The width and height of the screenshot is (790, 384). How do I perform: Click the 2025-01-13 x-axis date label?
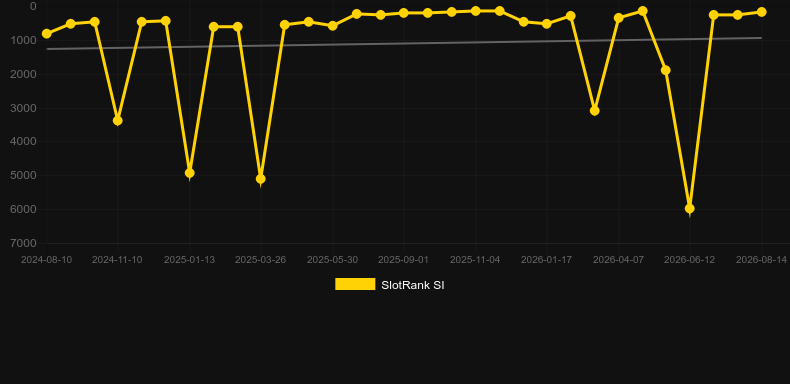pos(189,260)
